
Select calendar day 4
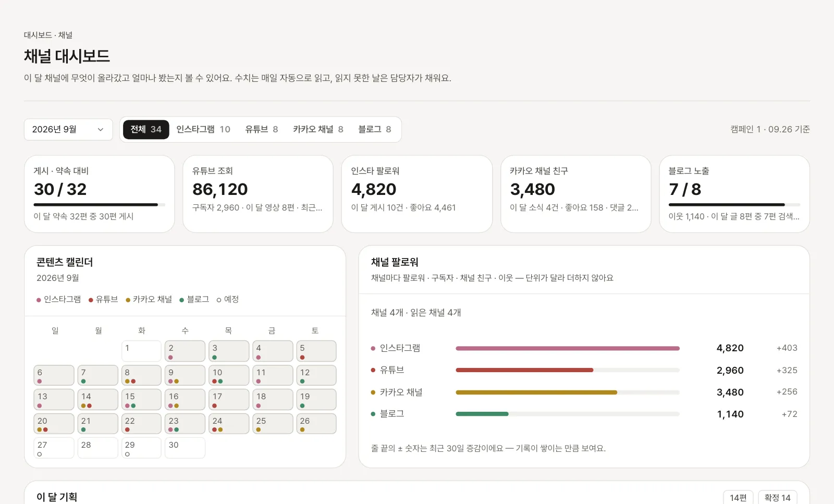[273, 351]
